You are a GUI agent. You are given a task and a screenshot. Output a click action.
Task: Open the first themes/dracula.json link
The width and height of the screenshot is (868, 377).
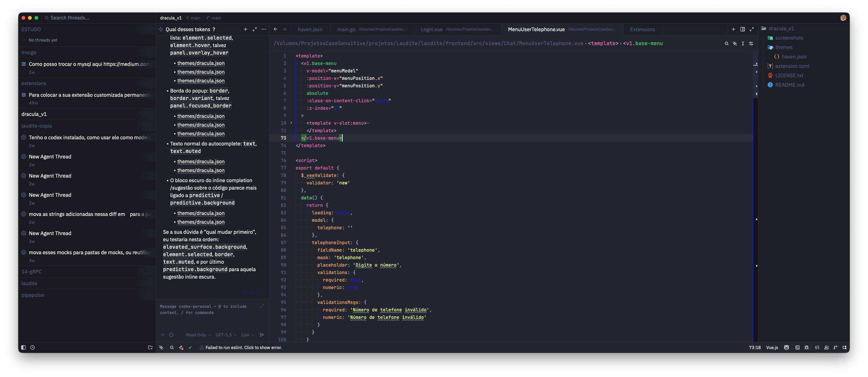201,63
